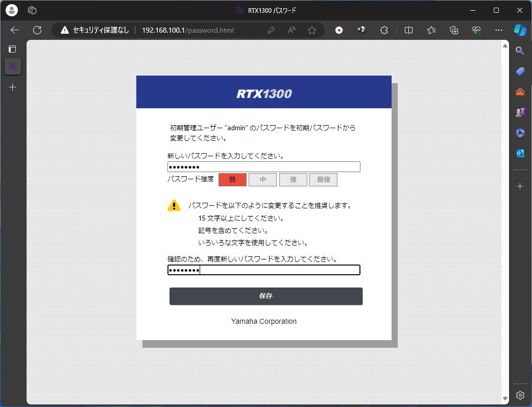
Task: Maximize the browser window
Action: tap(496, 10)
